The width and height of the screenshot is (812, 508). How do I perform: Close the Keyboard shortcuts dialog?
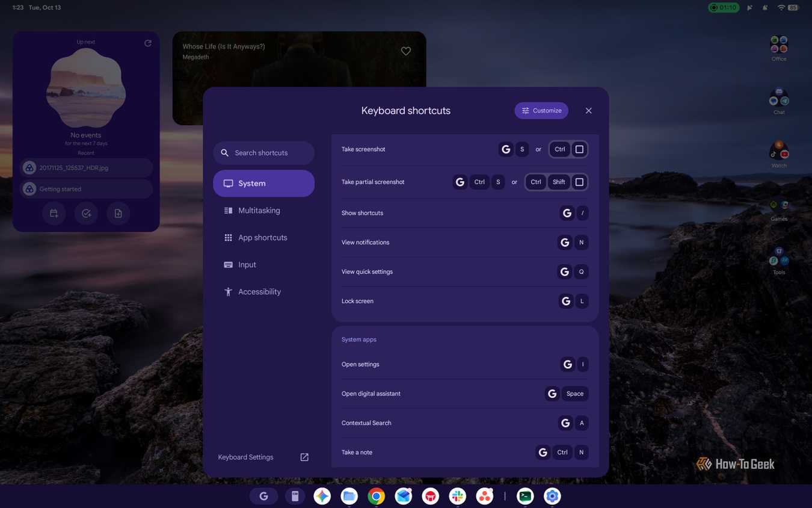point(589,111)
